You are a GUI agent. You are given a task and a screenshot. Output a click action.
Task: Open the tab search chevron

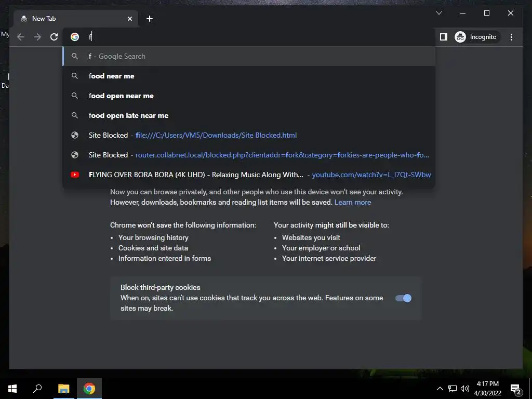click(x=438, y=13)
